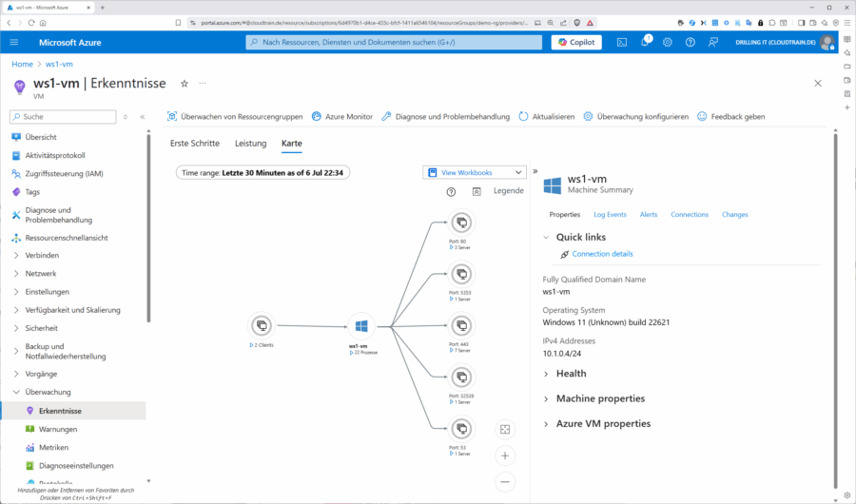856x504 pixels.
Task: Open a new browser tab
Action: (102, 8)
